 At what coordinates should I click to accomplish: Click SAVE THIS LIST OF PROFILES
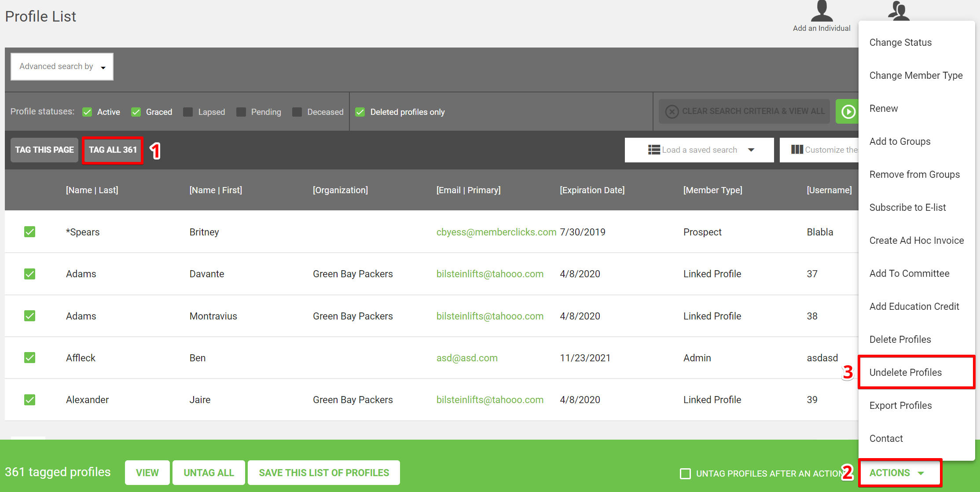tap(324, 473)
